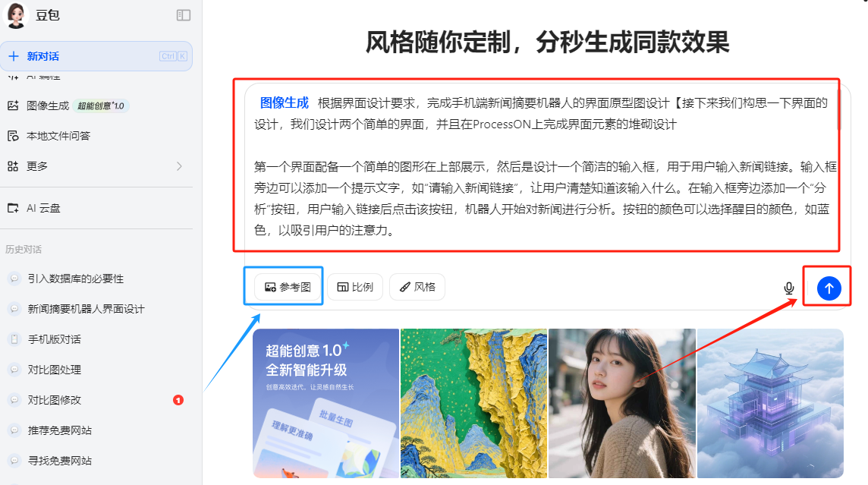
Task: Open the 风格 style selector
Action: (417, 287)
